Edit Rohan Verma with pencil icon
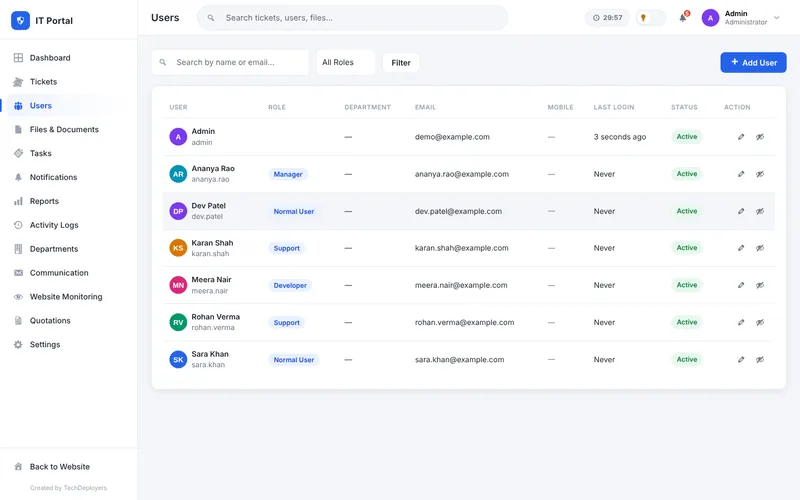Viewport: 800px width, 500px height. (741, 322)
